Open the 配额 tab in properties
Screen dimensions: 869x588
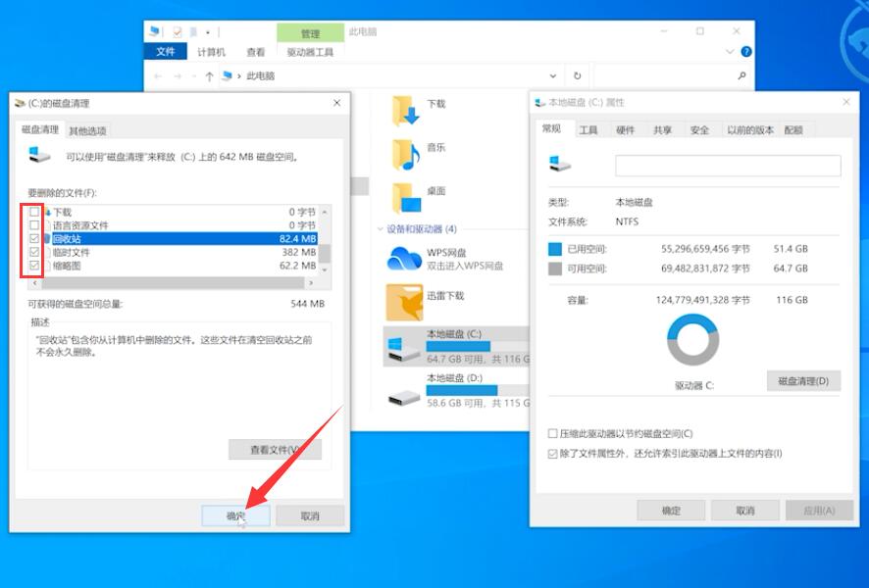click(793, 130)
